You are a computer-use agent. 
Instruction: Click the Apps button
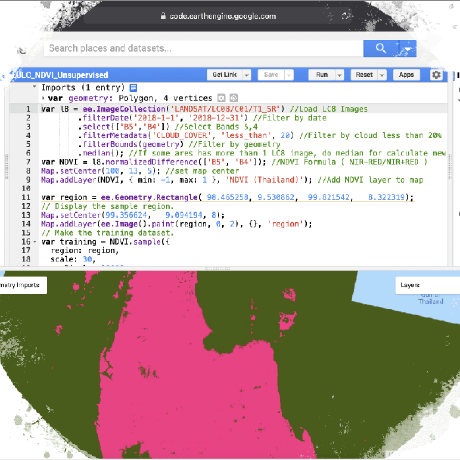point(406,75)
